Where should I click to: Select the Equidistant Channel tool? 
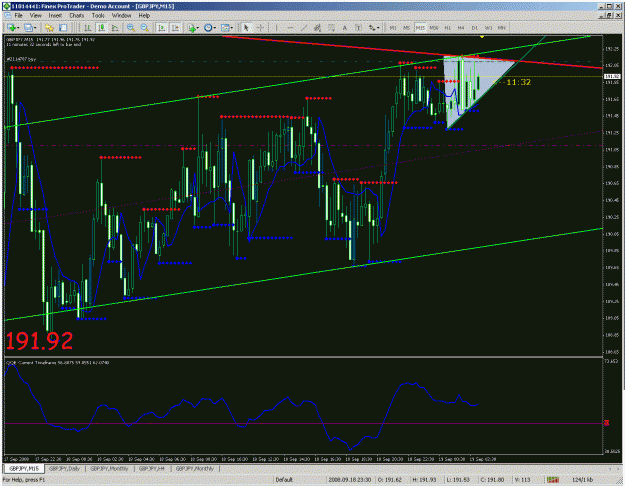(317, 28)
